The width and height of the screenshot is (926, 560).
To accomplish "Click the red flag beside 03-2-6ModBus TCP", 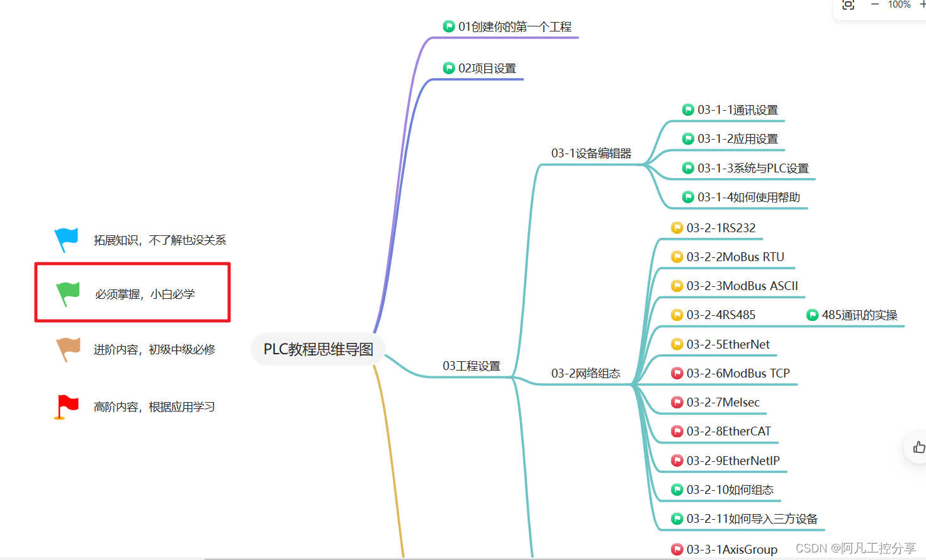I will pos(677,373).
